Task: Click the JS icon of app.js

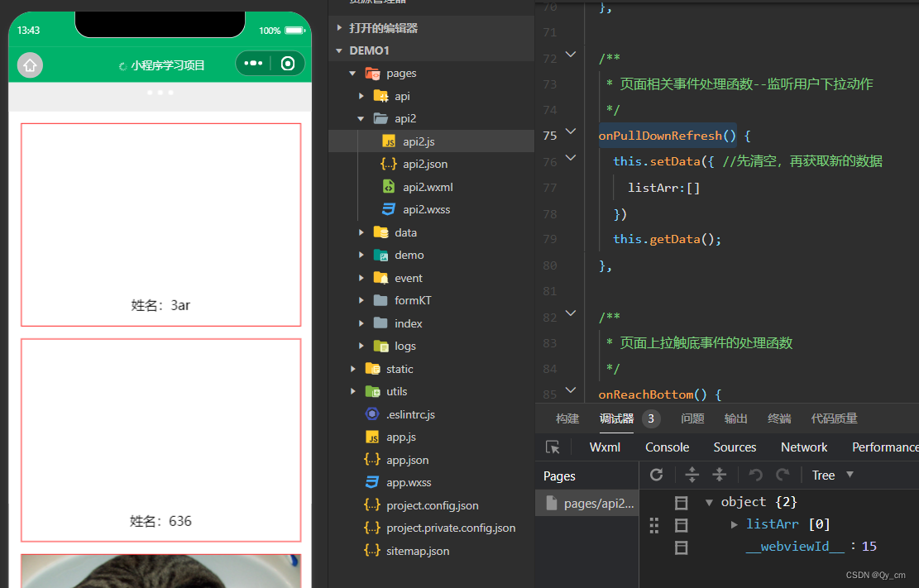Action: point(372,437)
